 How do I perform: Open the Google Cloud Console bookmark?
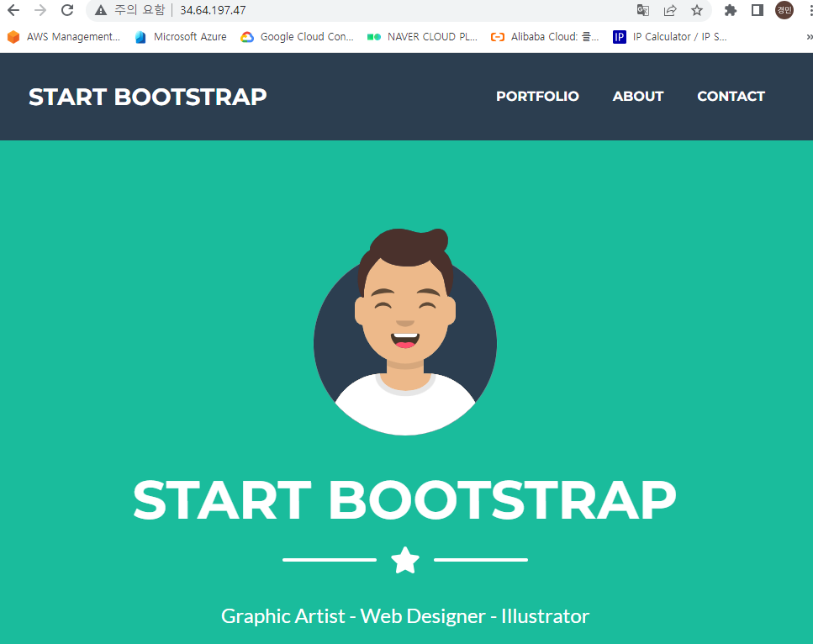(297, 37)
